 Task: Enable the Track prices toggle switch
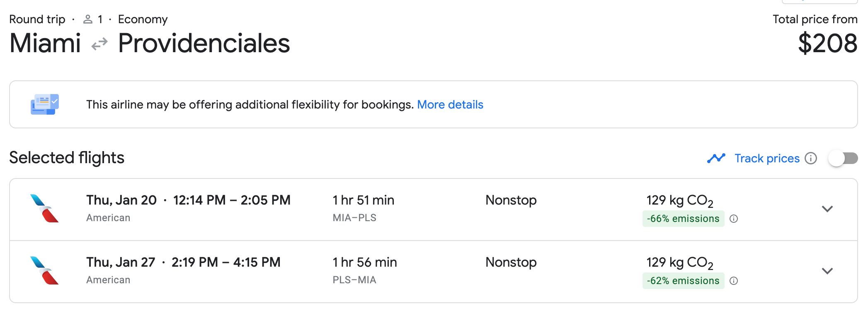coord(843,158)
